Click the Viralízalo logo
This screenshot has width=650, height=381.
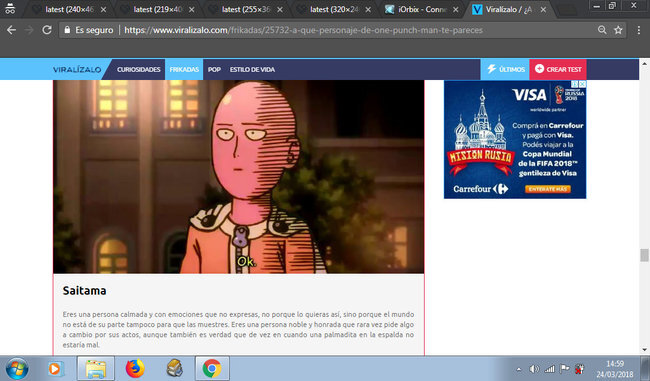77,70
